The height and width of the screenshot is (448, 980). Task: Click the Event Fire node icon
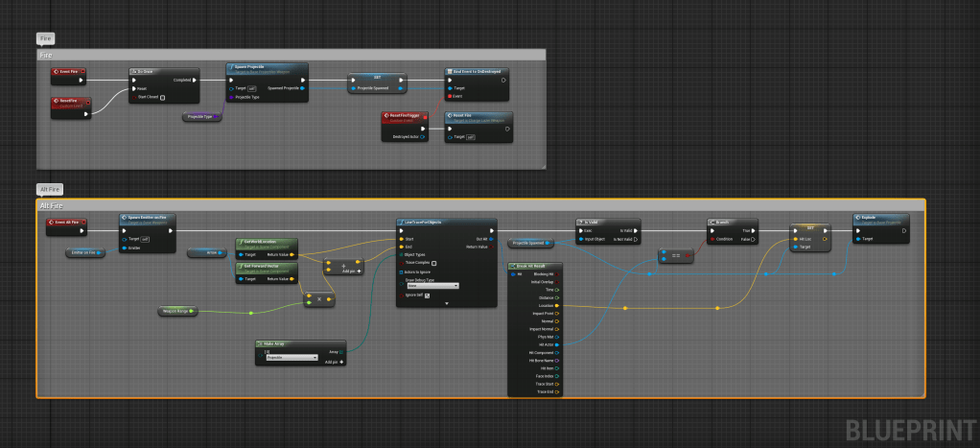tap(56, 72)
